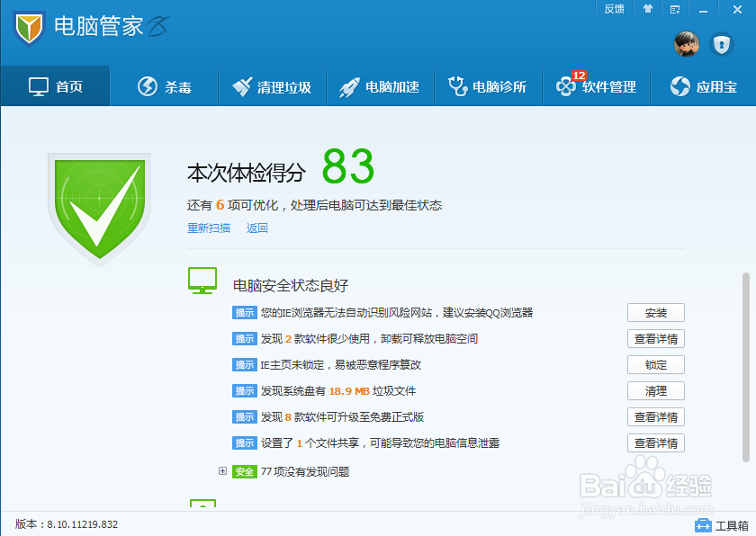Click 查看详情 for the 8 upgradable software
756x536 pixels.
pyautogui.click(x=656, y=416)
